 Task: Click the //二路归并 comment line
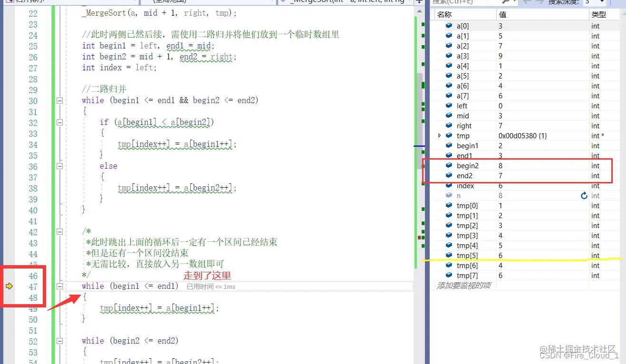104,89
